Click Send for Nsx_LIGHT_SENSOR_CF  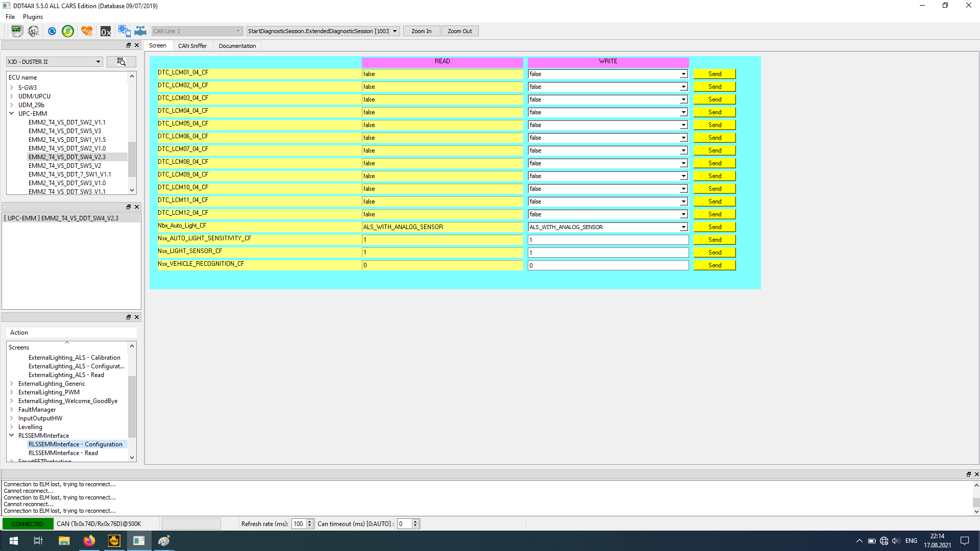[714, 252]
